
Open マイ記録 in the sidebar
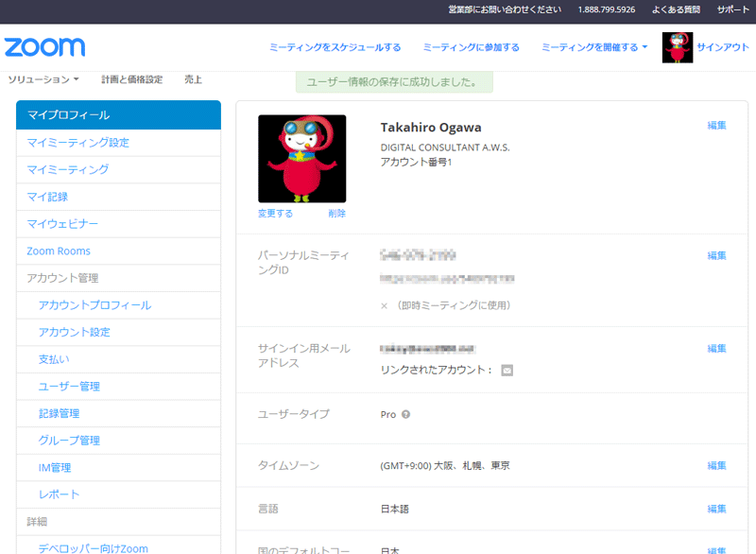pyautogui.click(x=47, y=197)
